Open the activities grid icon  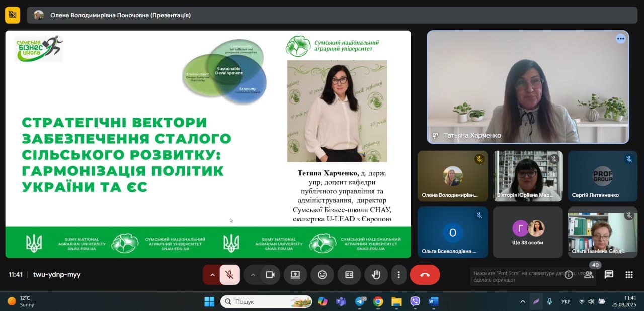pyautogui.click(x=629, y=274)
